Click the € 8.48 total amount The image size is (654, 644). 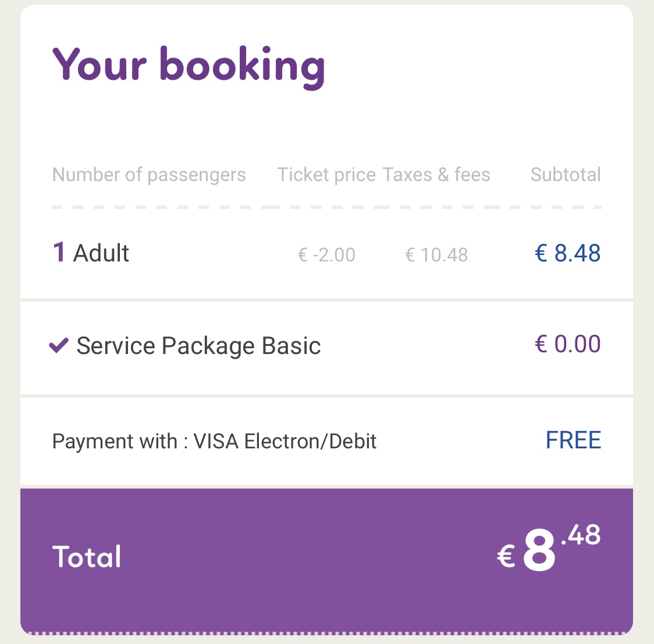(x=549, y=548)
